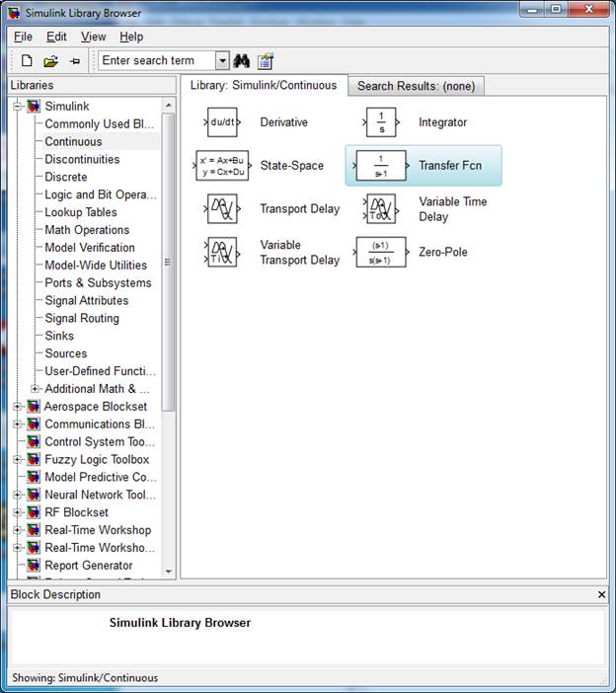Select the Transport Delay block icon
The image size is (616, 693).
[x=222, y=208]
